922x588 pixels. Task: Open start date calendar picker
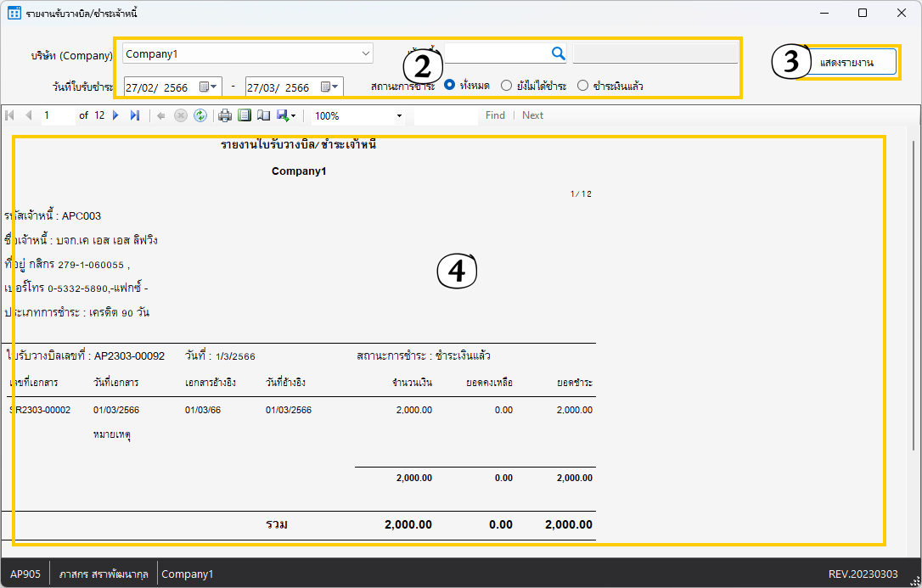209,87
